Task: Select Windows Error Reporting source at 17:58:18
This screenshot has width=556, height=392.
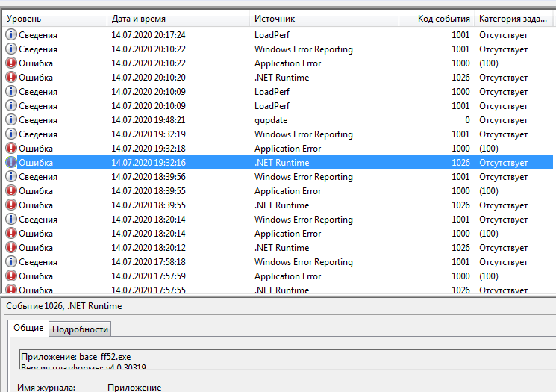Action: [x=304, y=262]
